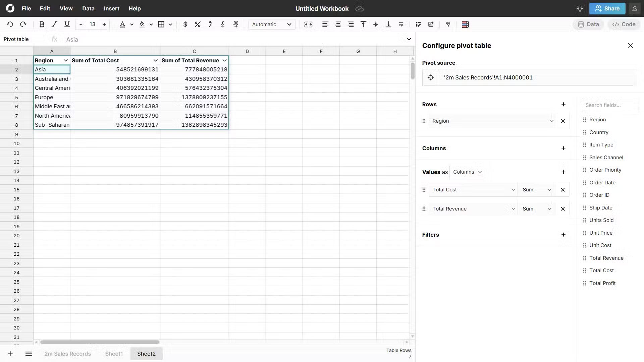This screenshot has width=644, height=362.
Task: Open the number format Automatic dropdown
Action: tap(272, 24)
